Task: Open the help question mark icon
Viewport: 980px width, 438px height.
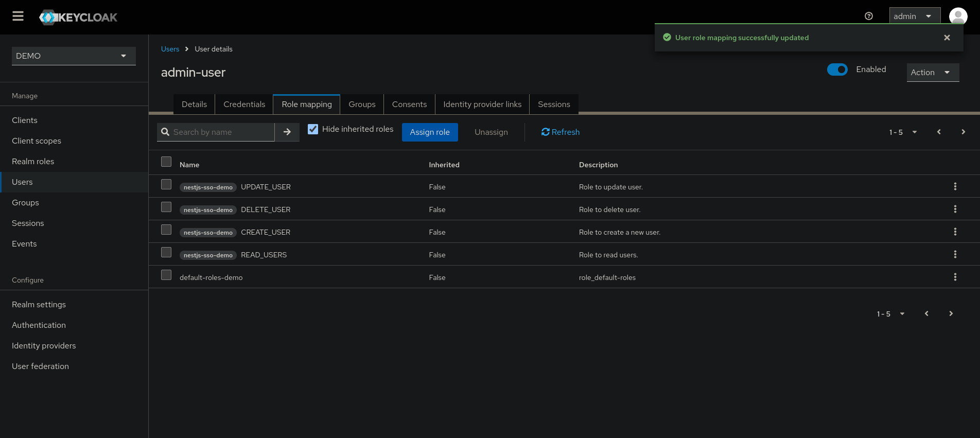Action: (869, 16)
